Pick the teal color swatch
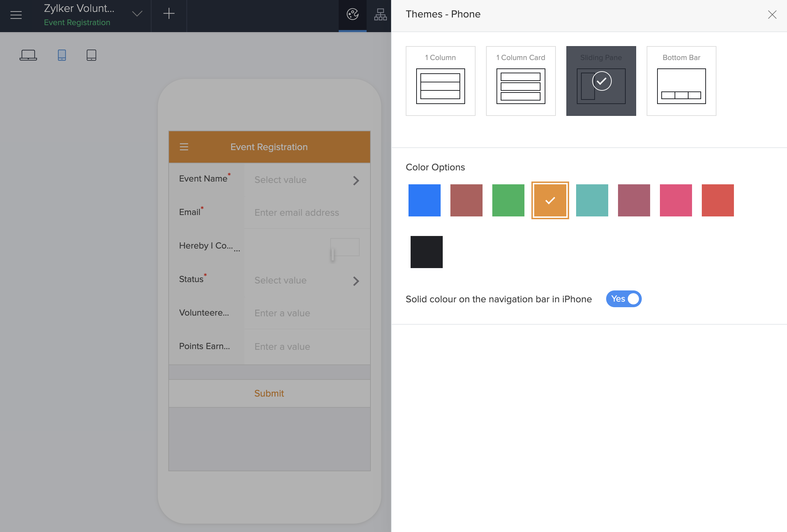787x532 pixels. click(x=592, y=200)
